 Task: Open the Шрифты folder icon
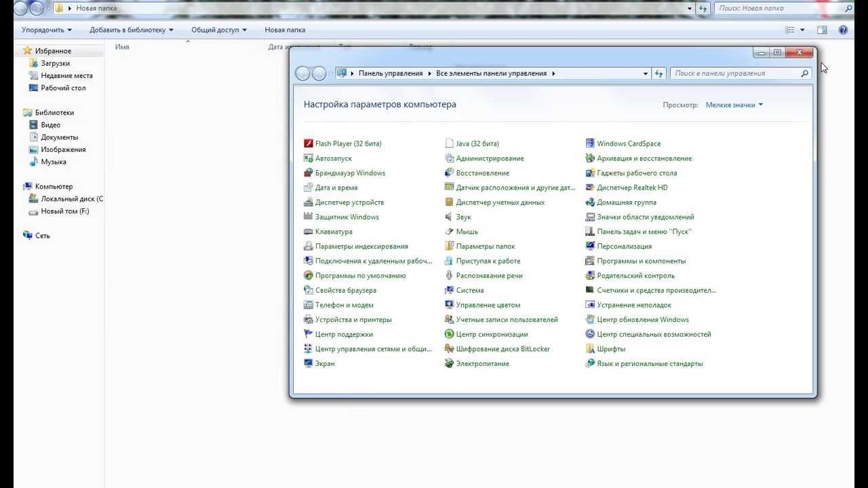591,349
